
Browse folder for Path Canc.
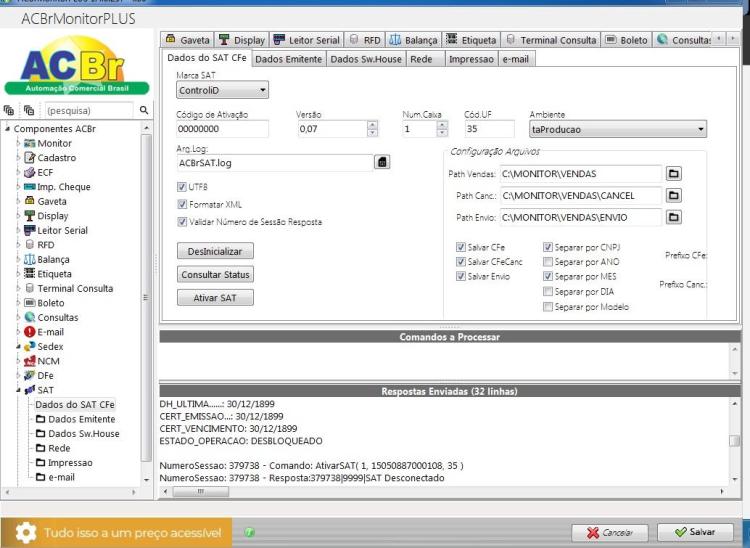[x=673, y=195]
